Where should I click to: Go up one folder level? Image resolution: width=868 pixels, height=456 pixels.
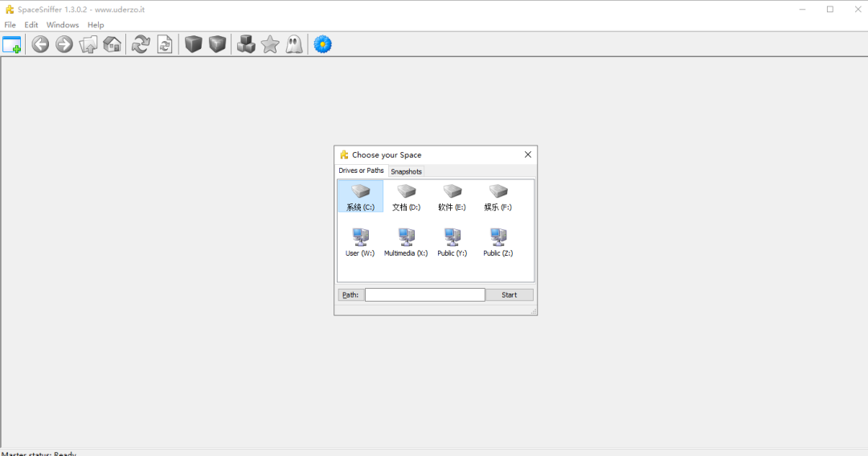pos(88,44)
